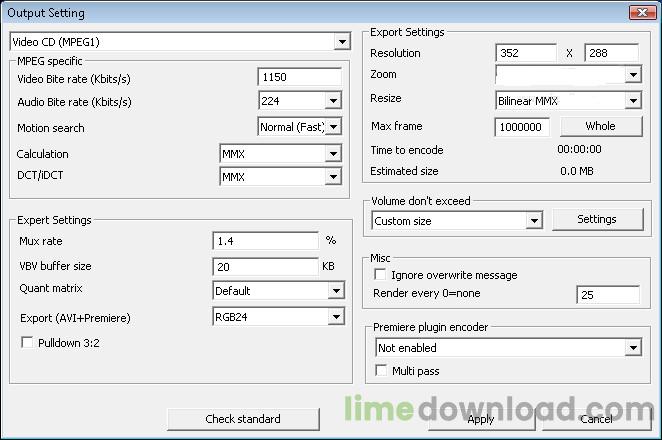Expand the Calculation MMX dropdown
Screen dimensions: 662x440
[333, 154]
